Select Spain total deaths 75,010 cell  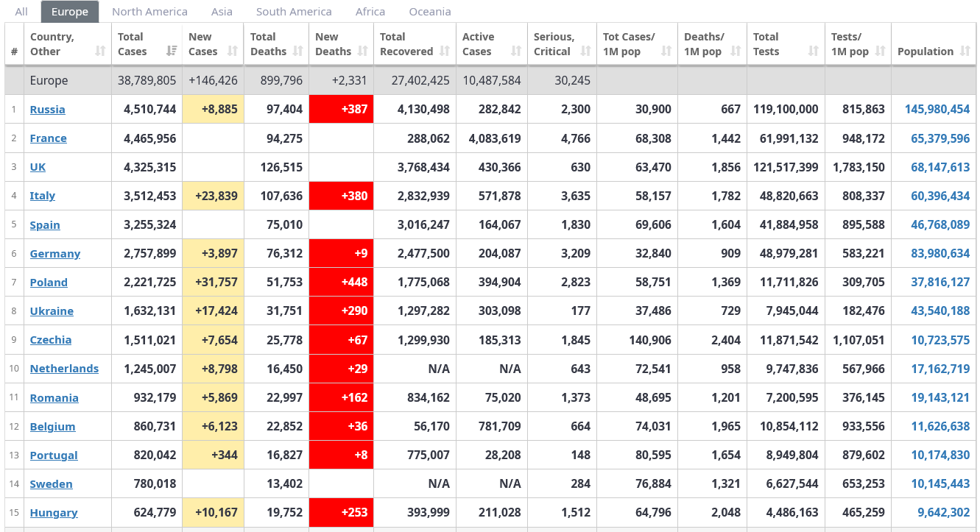pyautogui.click(x=277, y=225)
